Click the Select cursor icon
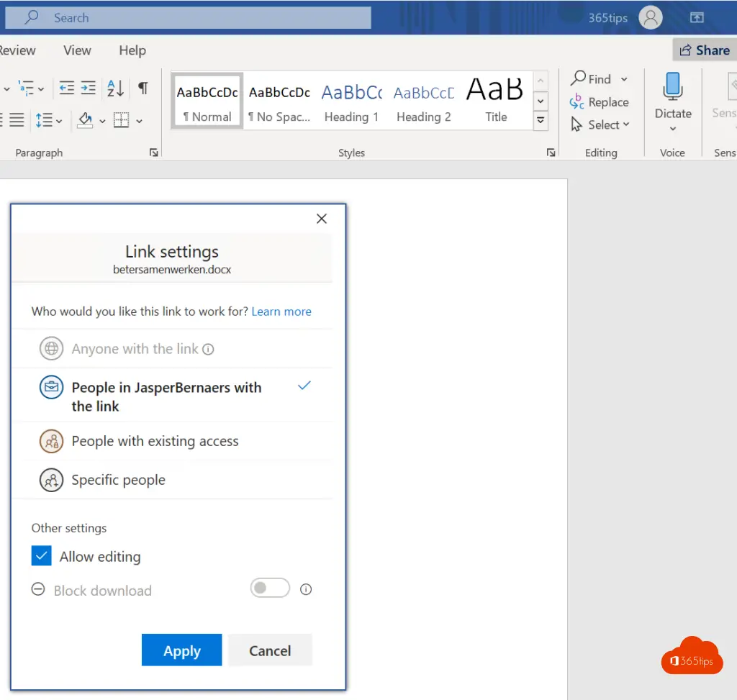This screenshot has height=700, width=737. point(577,124)
